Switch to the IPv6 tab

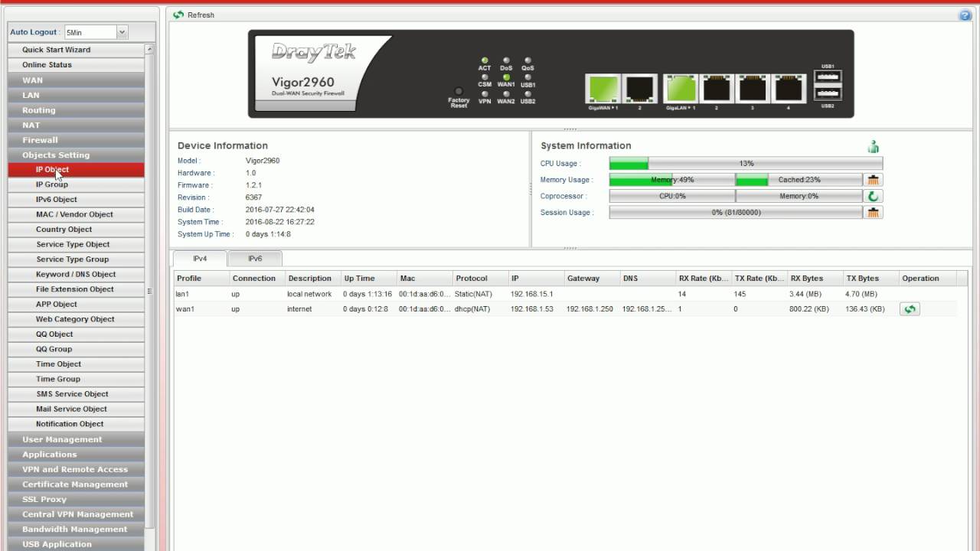(x=255, y=259)
